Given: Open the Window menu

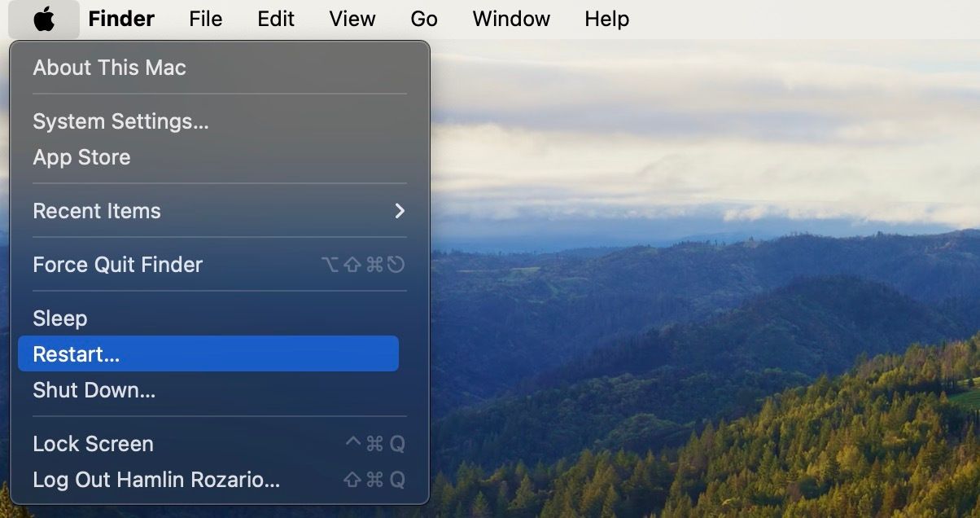Looking at the screenshot, I should tap(510, 18).
